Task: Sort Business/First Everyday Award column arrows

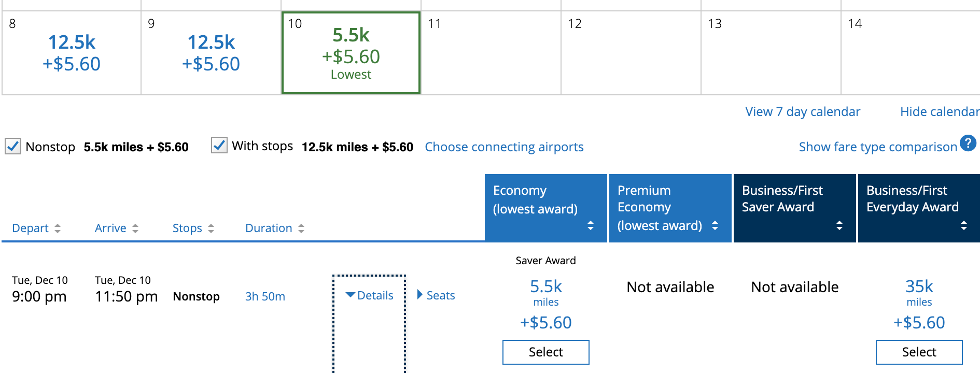Action: click(x=964, y=225)
